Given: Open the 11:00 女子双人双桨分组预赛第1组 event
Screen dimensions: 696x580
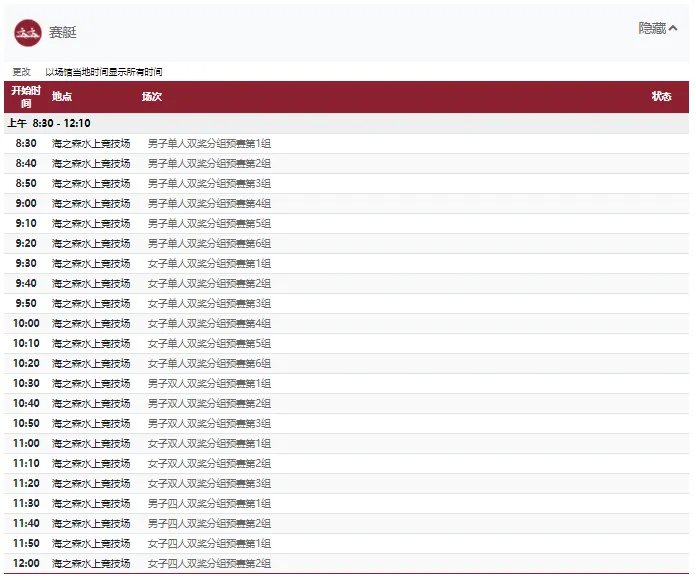Looking at the screenshot, I should click(209, 444).
